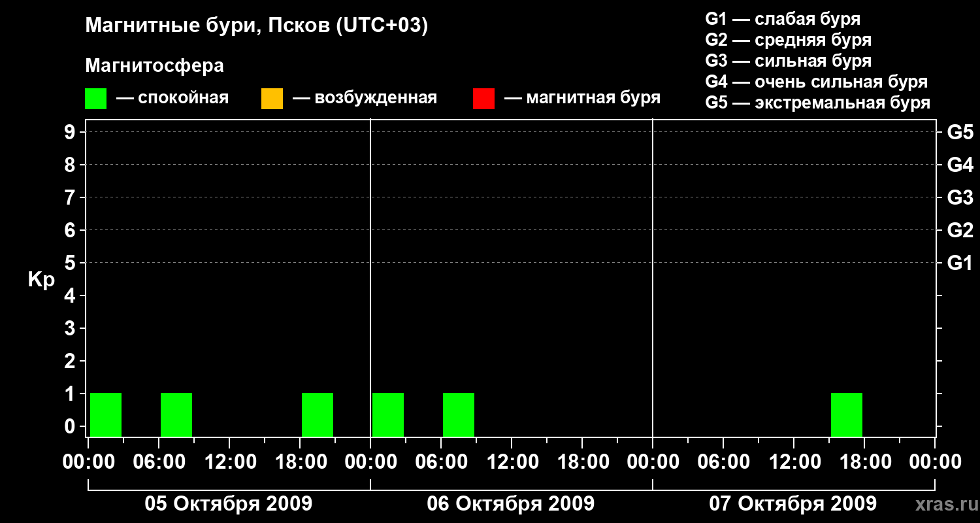
Task: Click the '12:00' label under 07 Октября
Action: click(x=794, y=462)
